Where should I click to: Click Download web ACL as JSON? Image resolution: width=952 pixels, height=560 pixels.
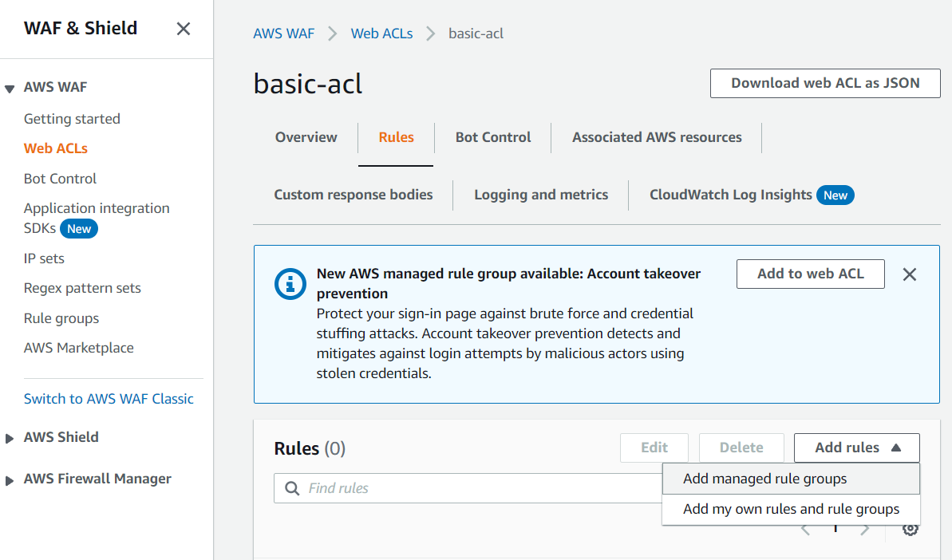[825, 83]
